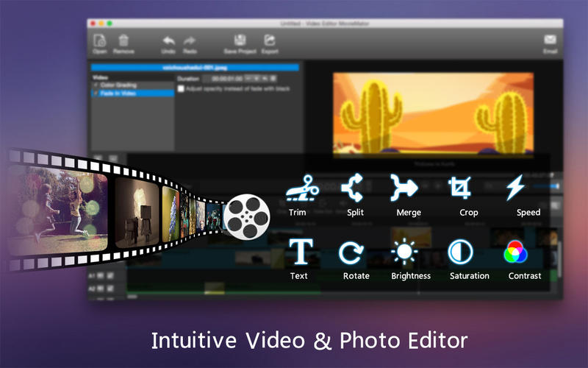Select the Contrast color circles icon
588x368 pixels.
[x=516, y=252]
